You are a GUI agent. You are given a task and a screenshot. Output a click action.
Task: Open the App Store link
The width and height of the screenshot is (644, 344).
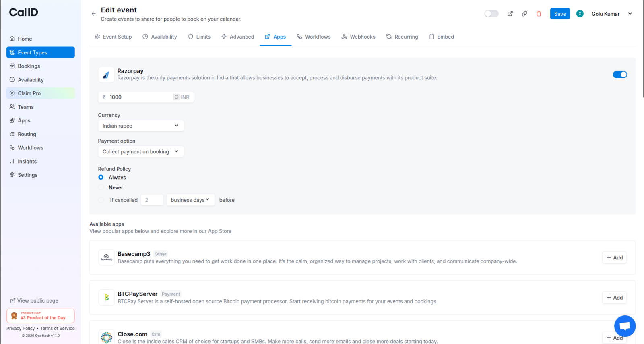(x=220, y=231)
